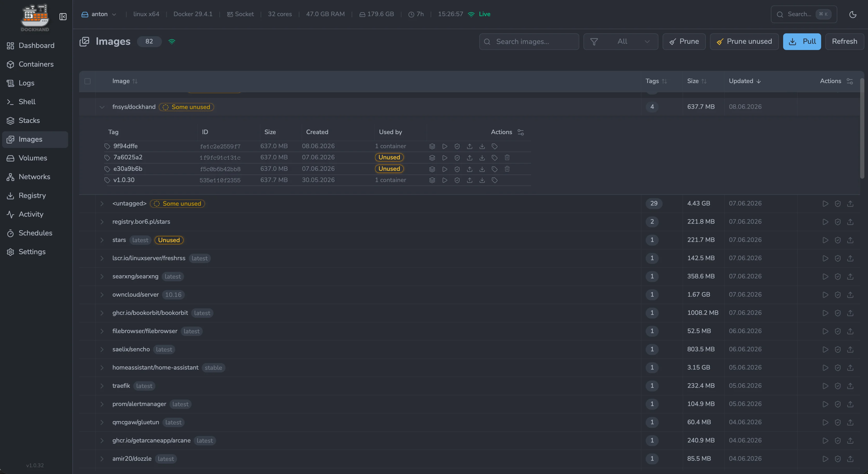Image resolution: width=868 pixels, height=474 pixels.
Task: Go to Networks in sidebar
Action: (35, 177)
